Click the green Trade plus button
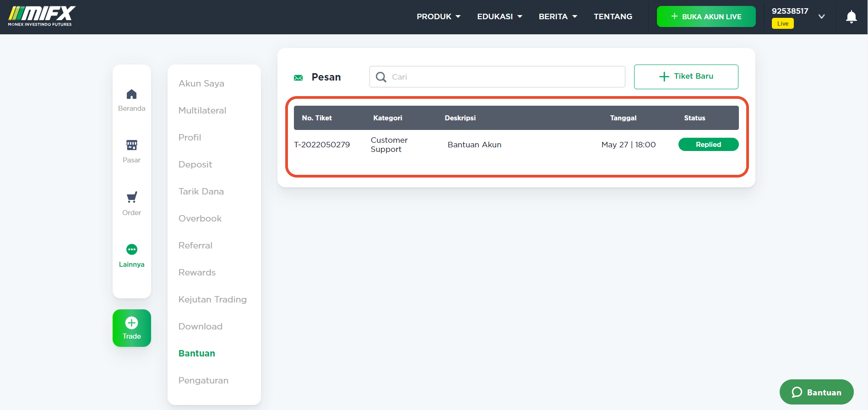This screenshot has height=410, width=868. tap(132, 328)
